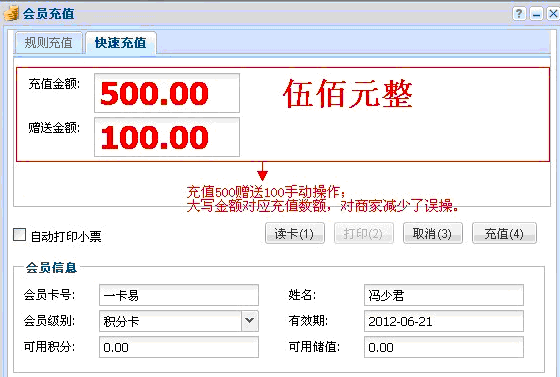Click the 会员充值 window title text
The height and width of the screenshot is (377, 560).
tap(49, 14)
